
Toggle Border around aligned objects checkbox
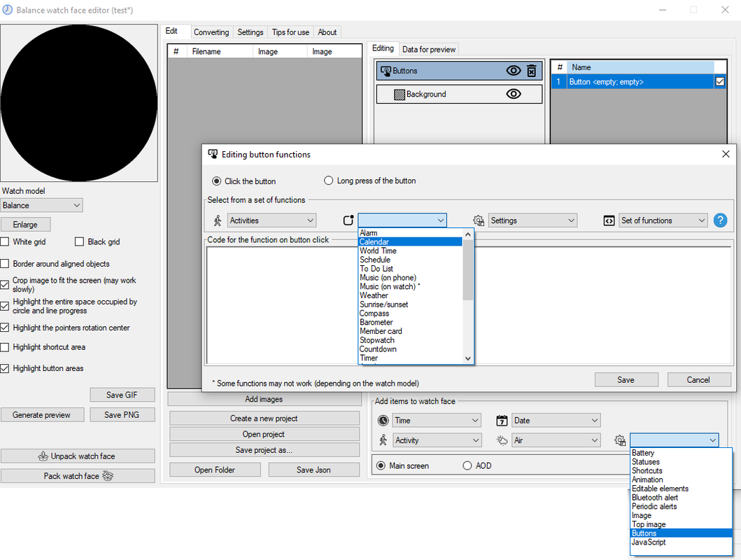tap(5, 264)
